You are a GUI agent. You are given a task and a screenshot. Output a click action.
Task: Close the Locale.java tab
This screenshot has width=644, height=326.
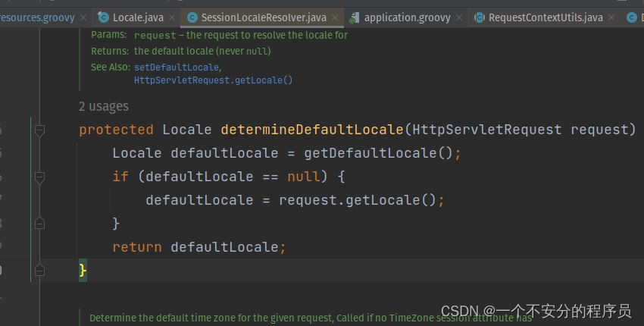[x=172, y=17]
